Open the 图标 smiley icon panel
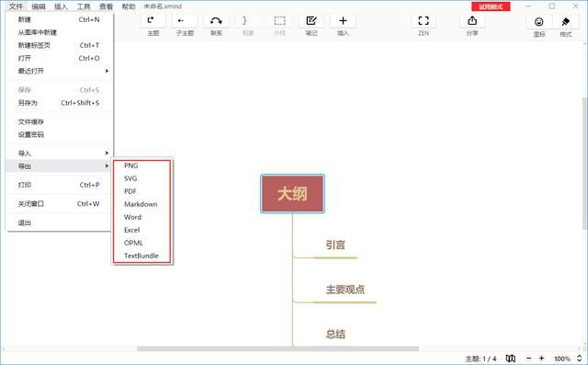The height and width of the screenshot is (365, 588). [x=539, y=22]
